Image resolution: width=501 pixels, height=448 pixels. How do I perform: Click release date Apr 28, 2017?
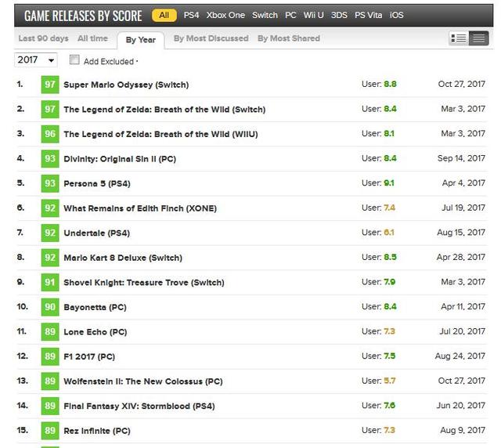[461, 257]
